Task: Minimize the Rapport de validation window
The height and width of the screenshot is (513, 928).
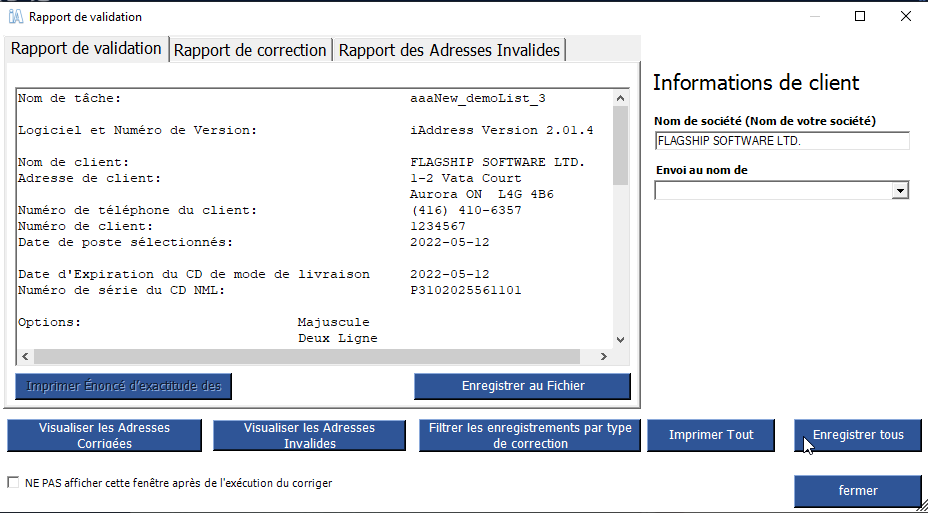Action: [814, 17]
